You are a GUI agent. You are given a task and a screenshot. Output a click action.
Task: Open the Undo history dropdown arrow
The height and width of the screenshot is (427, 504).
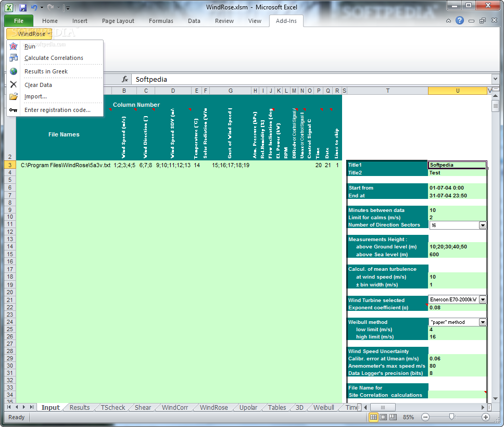42,7
